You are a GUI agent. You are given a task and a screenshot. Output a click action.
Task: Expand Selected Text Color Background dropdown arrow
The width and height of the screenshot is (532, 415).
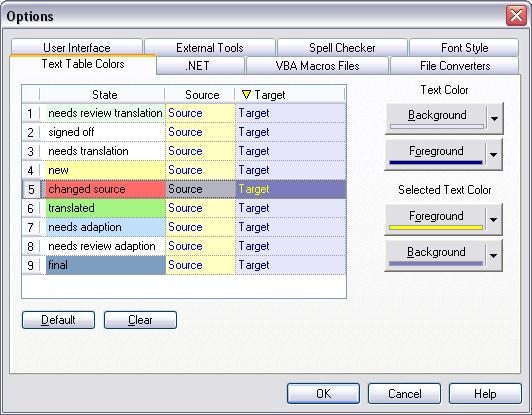tap(494, 256)
